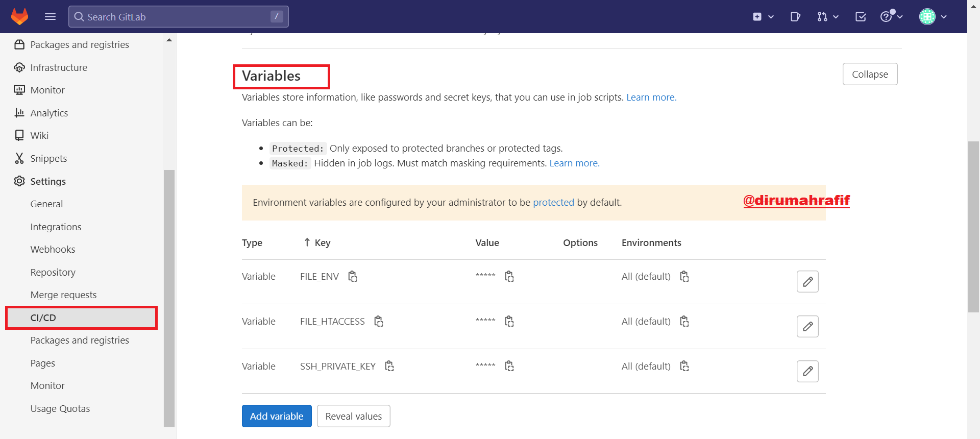The image size is (980, 439).
Task: Copy the FILE_HTACCESS value to clipboard
Action: [509, 321]
